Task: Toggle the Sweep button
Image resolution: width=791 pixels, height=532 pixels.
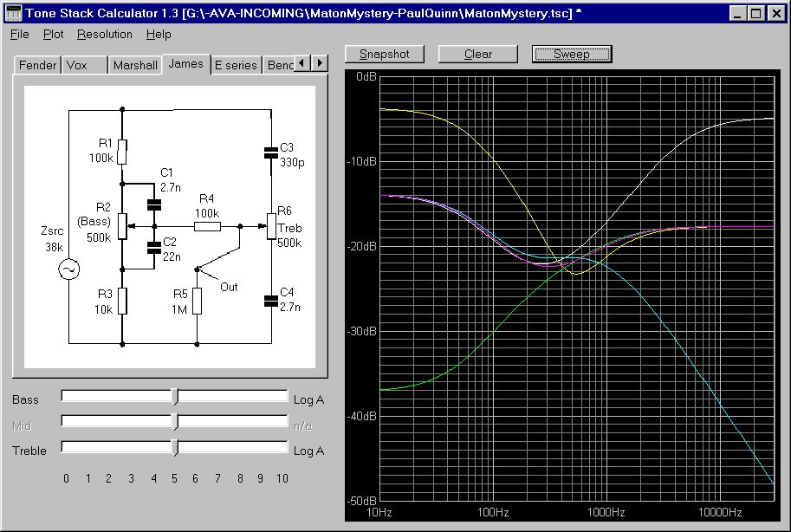Action: 571,54
